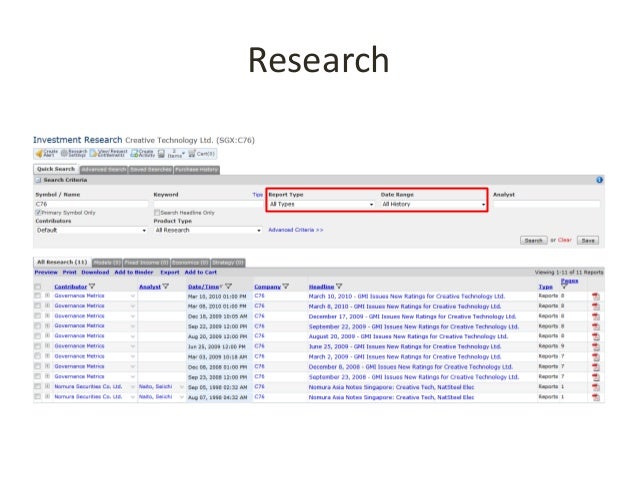This screenshot has height=479, width=638.
Task: Open PDF icon for March 10, 2010 report
Action: click(x=596, y=297)
